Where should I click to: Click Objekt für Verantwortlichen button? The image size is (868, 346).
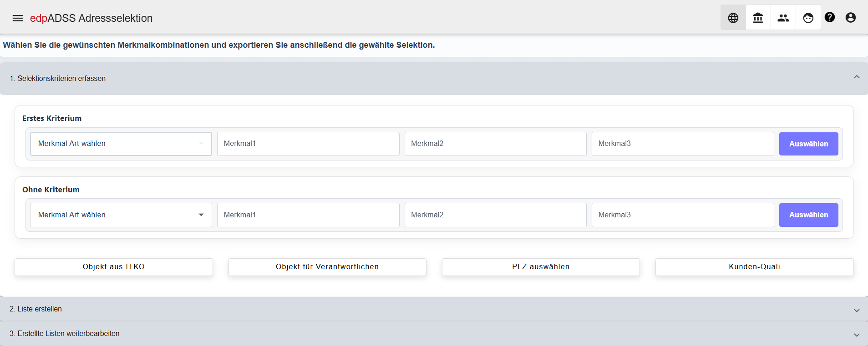327,267
